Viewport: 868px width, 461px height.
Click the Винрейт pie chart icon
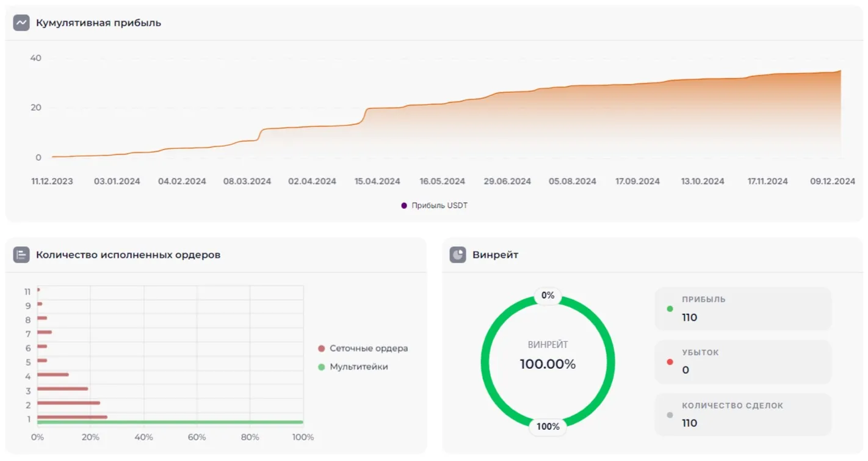[458, 255]
